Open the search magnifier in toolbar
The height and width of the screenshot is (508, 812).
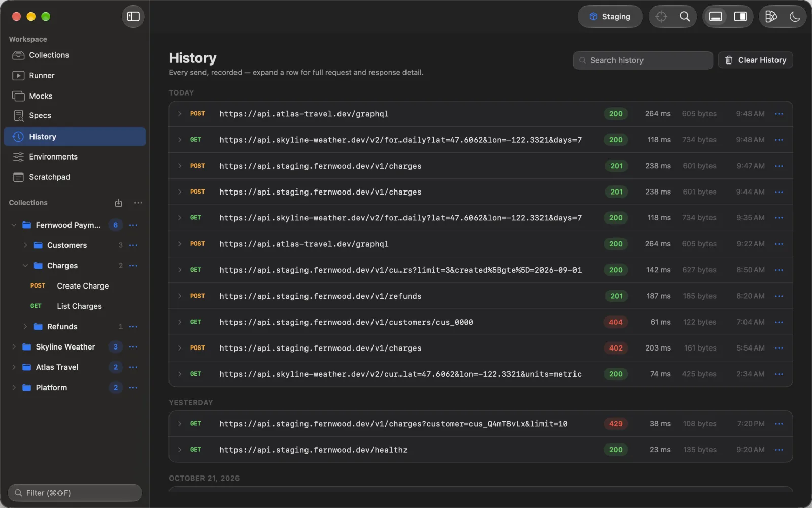coord(685,17)
